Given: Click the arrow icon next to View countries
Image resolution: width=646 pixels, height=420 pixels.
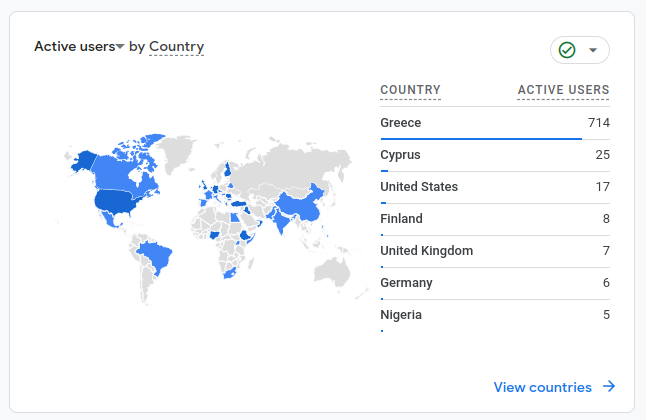Looking at the screenshot, I should [x=608, y=387].
